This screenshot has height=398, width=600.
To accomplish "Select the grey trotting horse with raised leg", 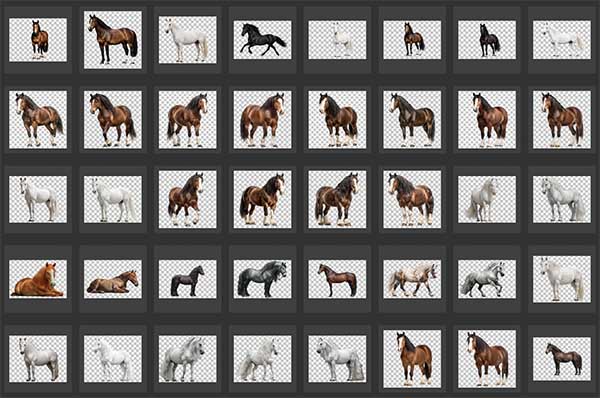I will click(487, 279).
